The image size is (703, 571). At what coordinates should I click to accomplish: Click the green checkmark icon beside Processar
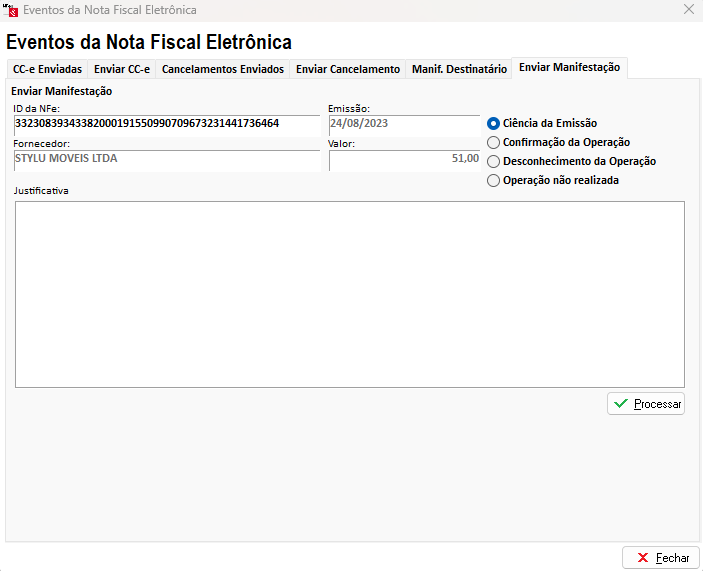click(621, 404)
